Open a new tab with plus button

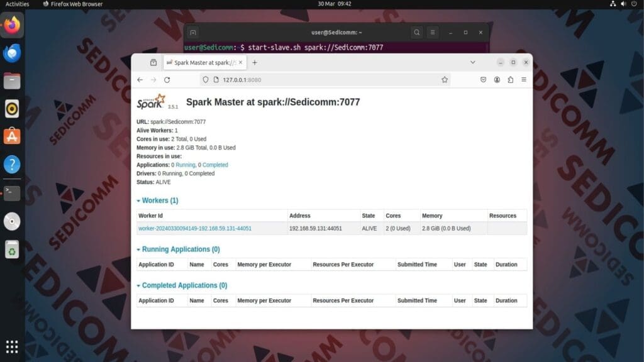pyautogui.click(x=255, y=63)
